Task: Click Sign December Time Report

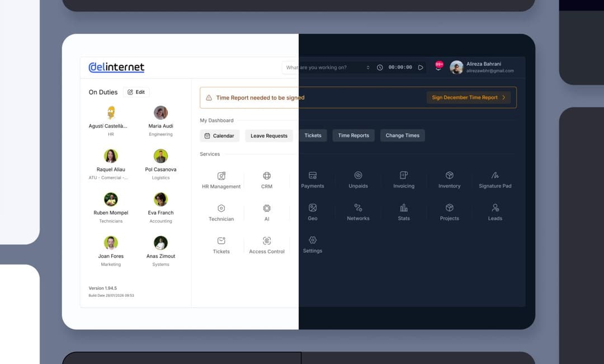Action: [469, 97]
